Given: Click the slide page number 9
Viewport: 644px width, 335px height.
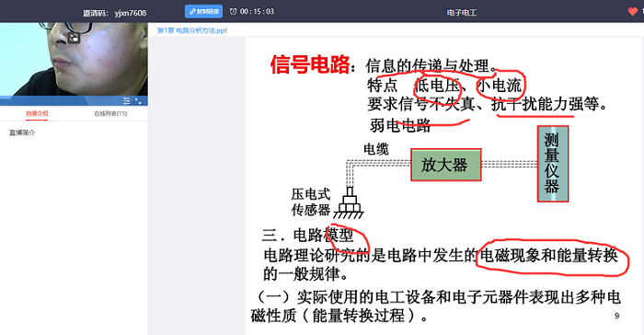Looking at the screenshot, I should pos(617,316).
